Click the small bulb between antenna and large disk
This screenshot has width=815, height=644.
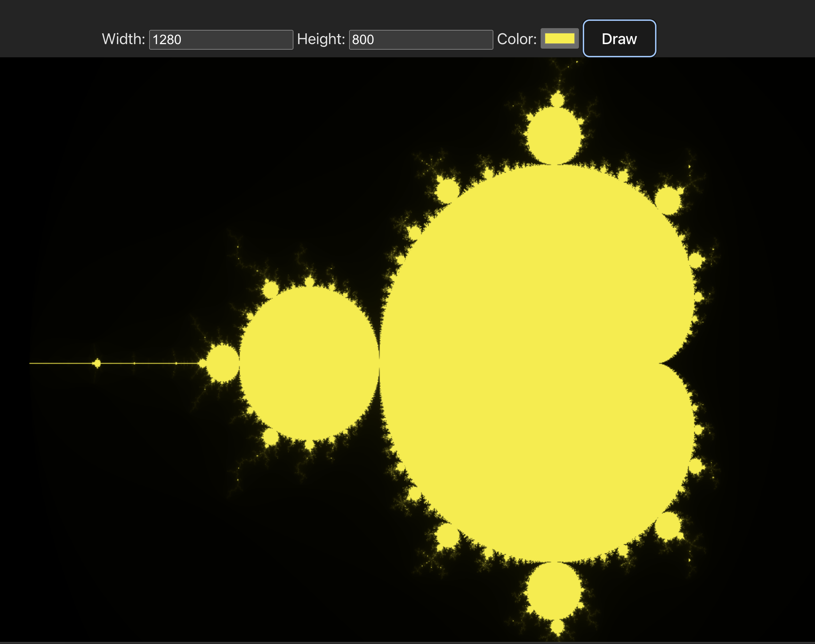click(x=223, y=363)
